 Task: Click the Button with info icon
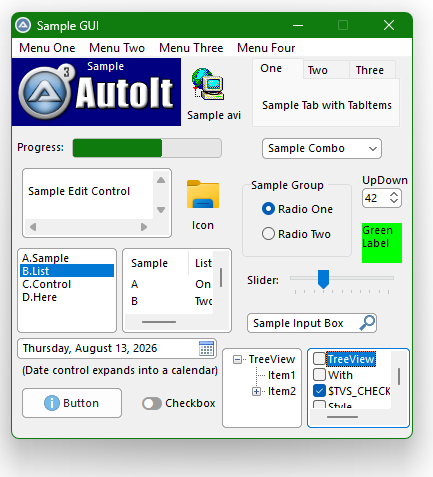coord(72,403)
